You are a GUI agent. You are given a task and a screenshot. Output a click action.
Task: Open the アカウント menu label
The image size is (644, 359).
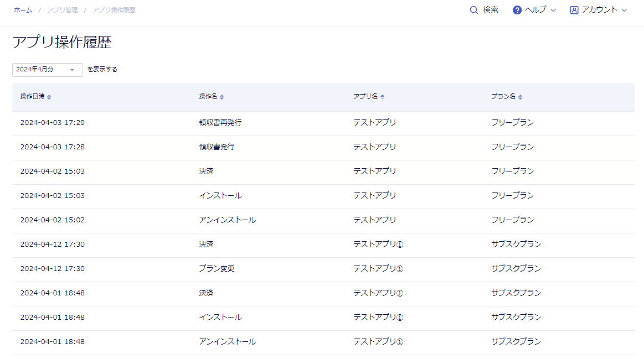click(x=599, y=10)
